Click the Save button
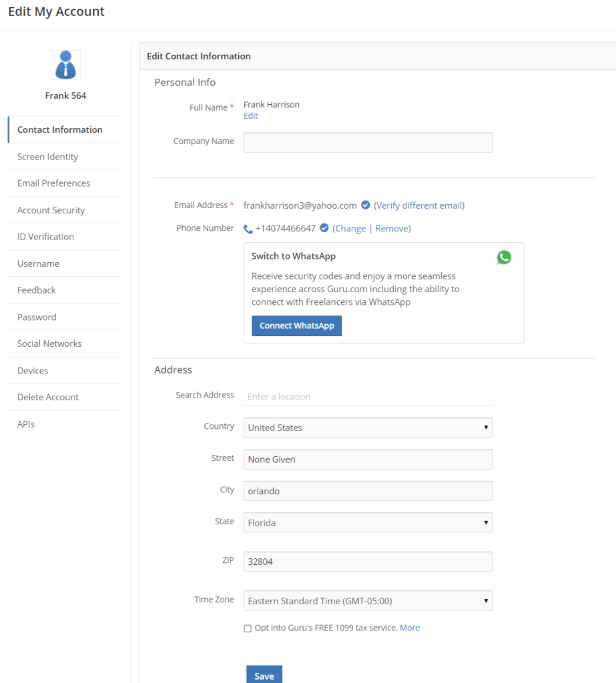Viewport: 616px width, 683px height. (x=264, y=675)
